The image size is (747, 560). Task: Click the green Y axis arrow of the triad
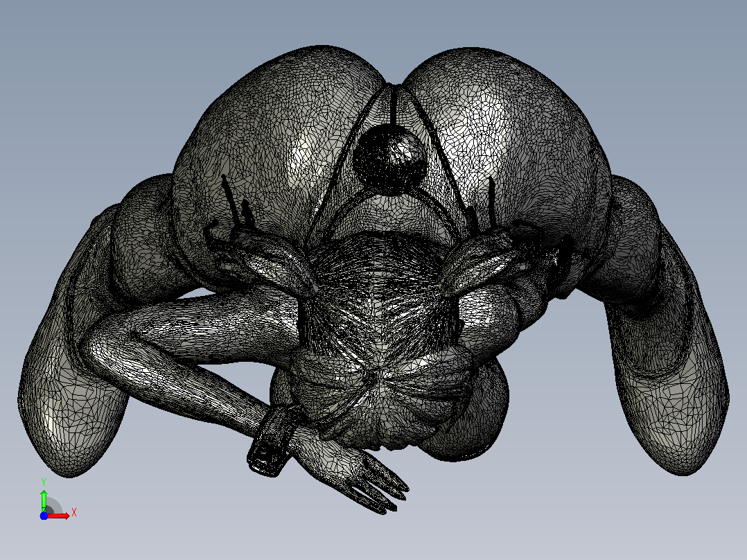pyautogui.click(x=44, y=501)
